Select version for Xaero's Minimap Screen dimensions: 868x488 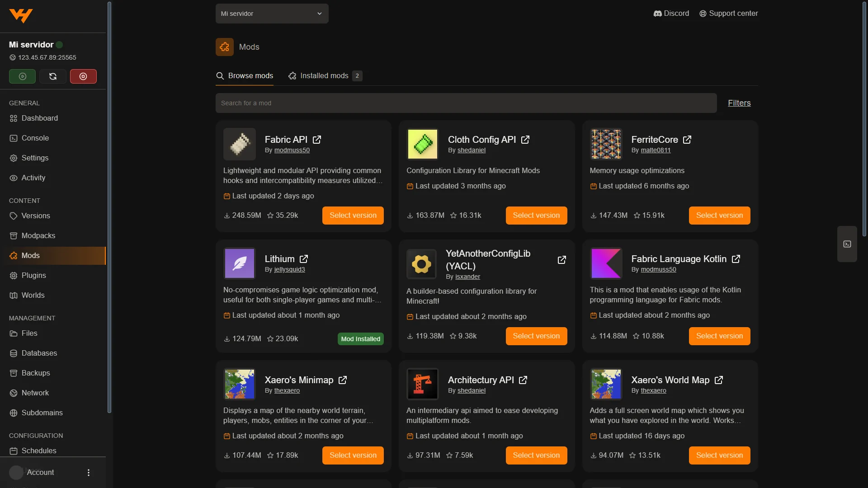click(x=353, y=455)
